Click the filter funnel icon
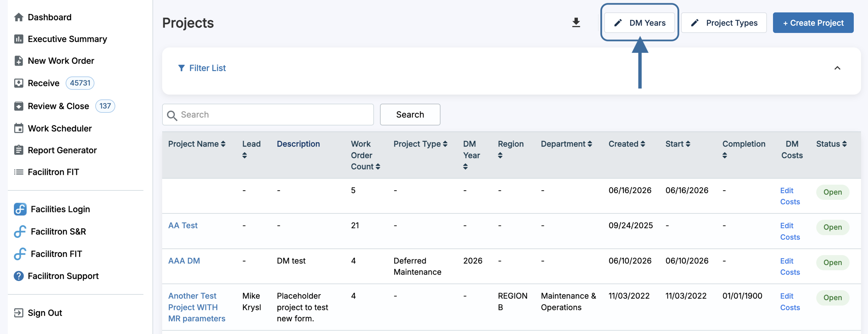This screenshot has width=868, height=334. [x=181, y=68]
